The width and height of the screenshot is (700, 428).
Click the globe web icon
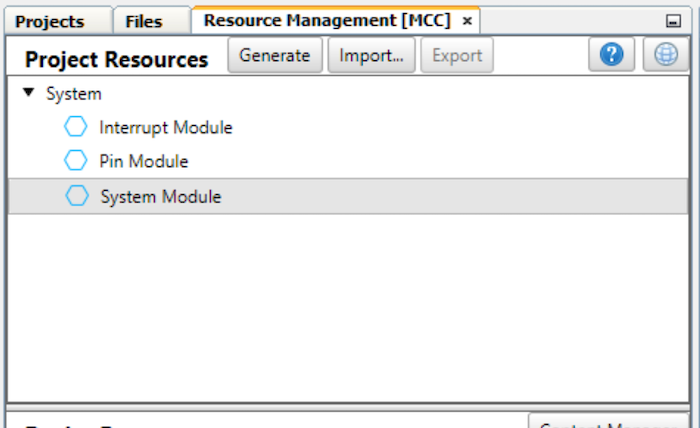pyautogui.click(x=666, y=56)
